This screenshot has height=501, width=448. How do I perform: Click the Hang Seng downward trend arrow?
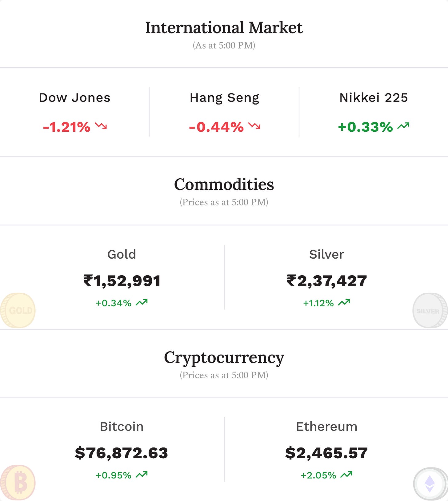click(x=254, y=125)
